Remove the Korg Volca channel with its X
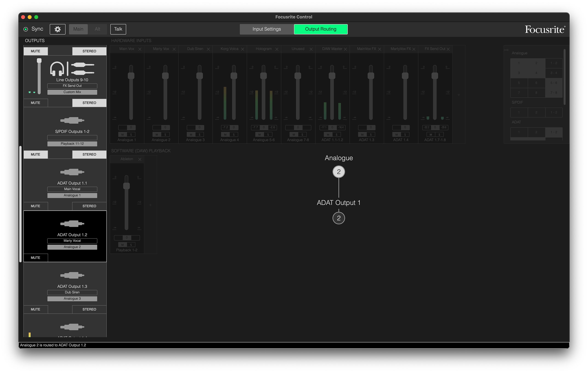 click(x=243, y=49)
